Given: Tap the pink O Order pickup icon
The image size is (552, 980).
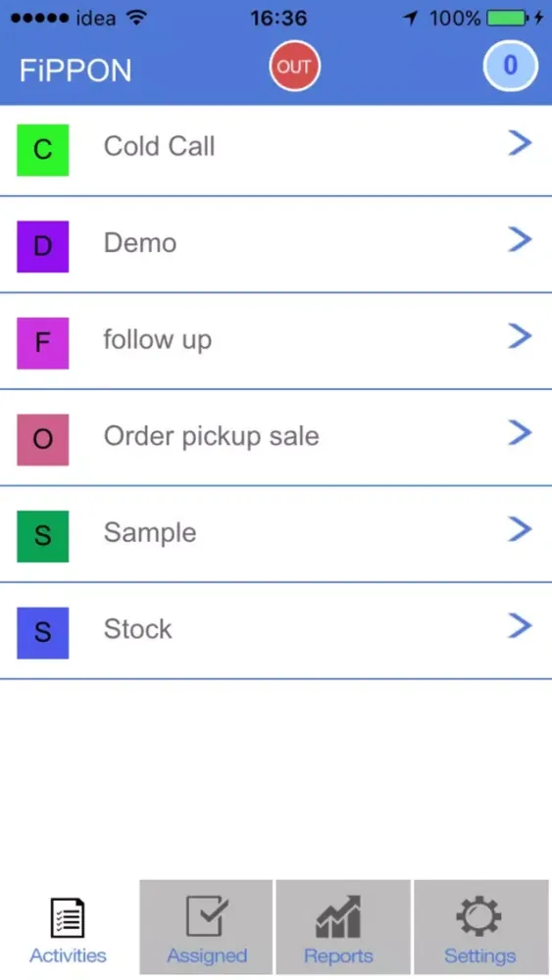Looking at the screenshot, I should (x=42, y=439).
